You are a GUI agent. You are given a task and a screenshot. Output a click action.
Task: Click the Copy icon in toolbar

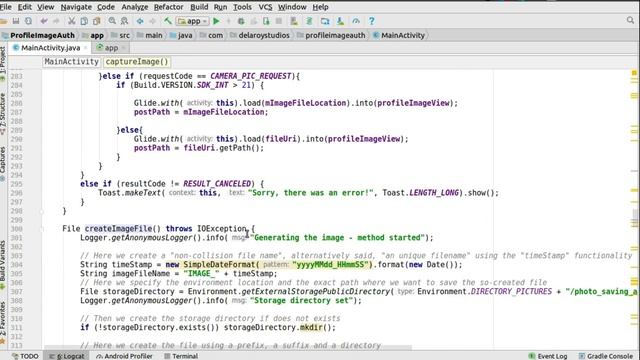(x=84, y=21)
